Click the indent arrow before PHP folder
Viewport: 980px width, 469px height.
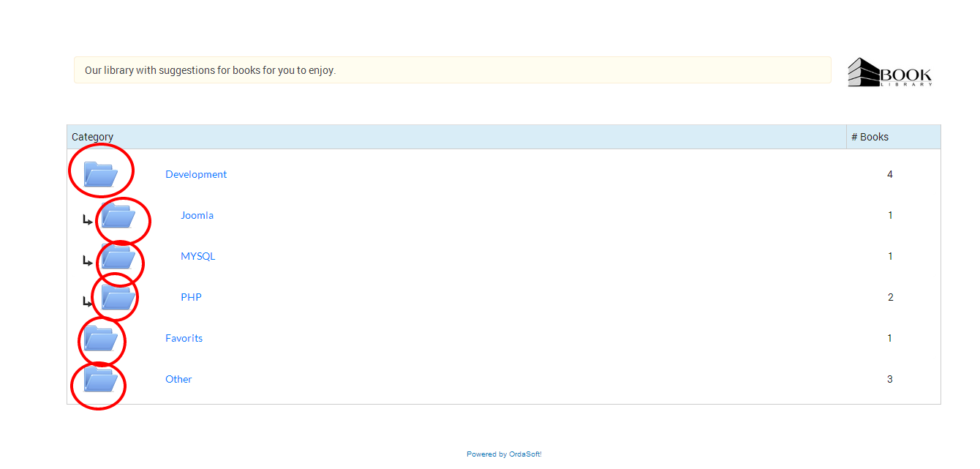[x=87, y=301]
